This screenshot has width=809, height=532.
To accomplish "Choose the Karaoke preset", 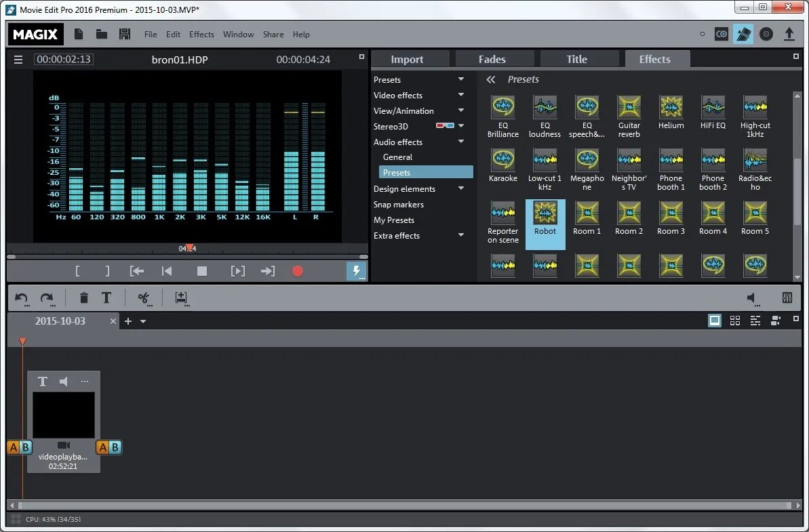I will 503,166.
